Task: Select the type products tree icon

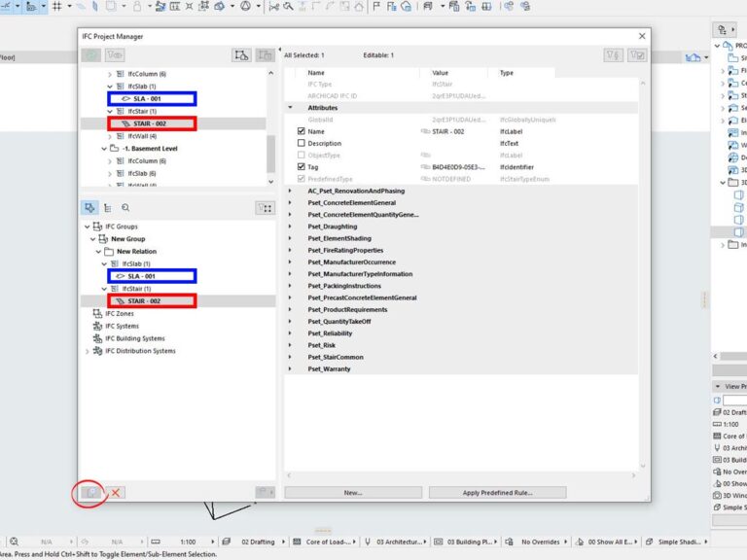Action: pyautogui.click(x=108, y=208)
